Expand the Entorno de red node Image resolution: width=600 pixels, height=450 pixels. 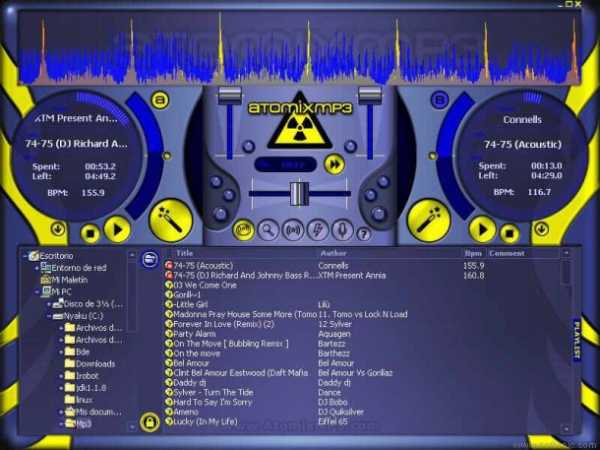[x=37, y=268]
